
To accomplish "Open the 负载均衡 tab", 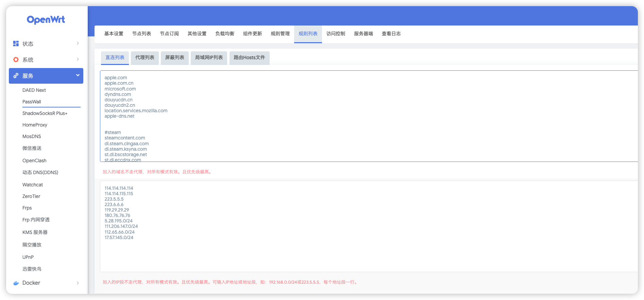I will pos(225,34).
